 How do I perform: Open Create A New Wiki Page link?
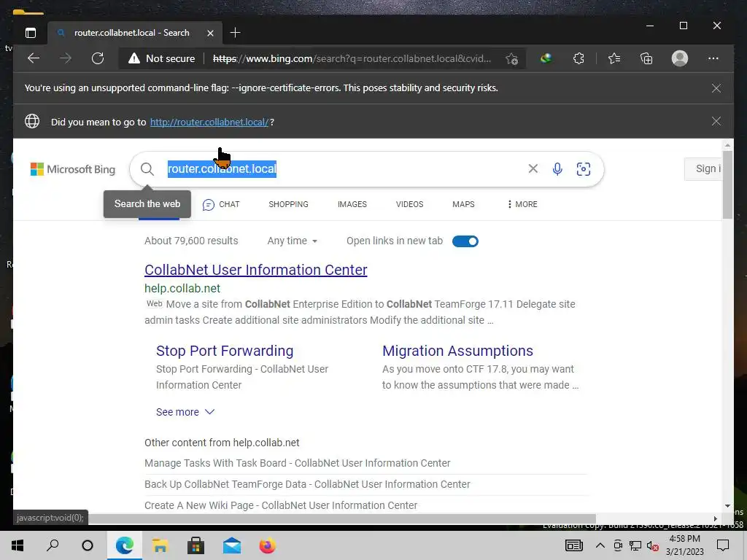[281, 505]
